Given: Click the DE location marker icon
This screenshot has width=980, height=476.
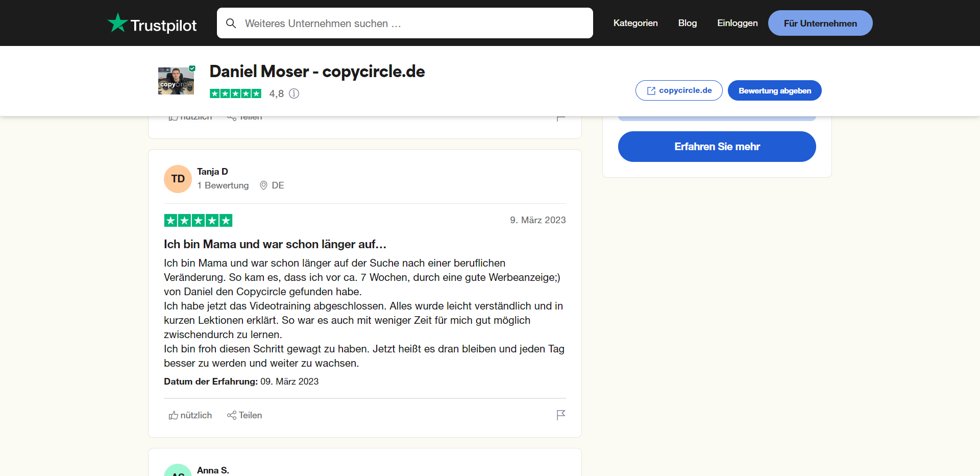Looking at the screenshot, I should [x=263, y=185].
